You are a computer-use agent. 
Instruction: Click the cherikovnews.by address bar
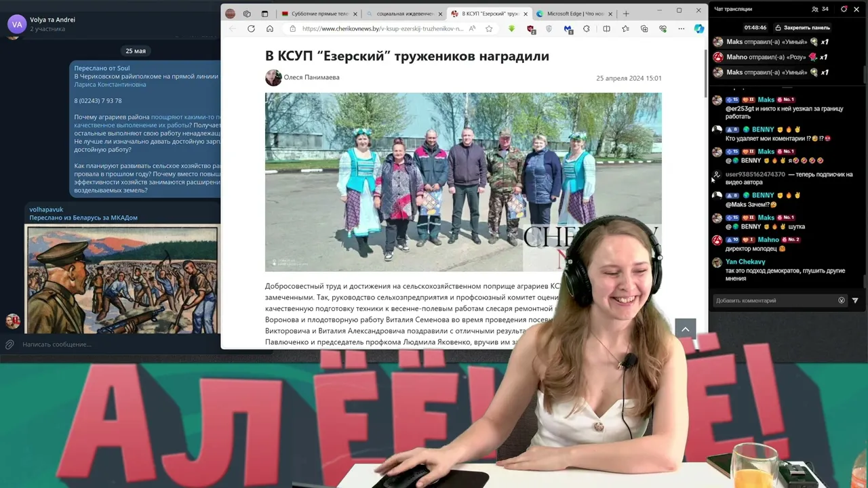[383, 28]
